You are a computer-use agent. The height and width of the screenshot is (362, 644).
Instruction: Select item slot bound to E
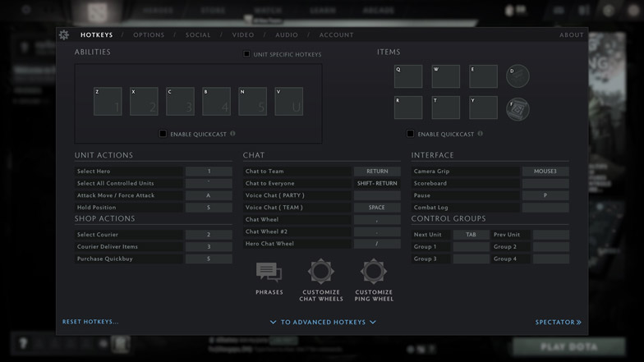point(483,76)
